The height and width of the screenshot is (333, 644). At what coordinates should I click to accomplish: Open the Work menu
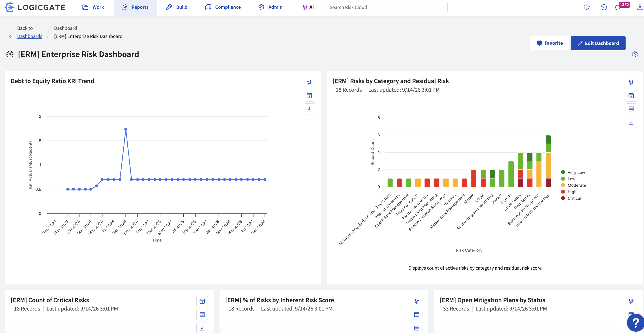coord(93,7)
